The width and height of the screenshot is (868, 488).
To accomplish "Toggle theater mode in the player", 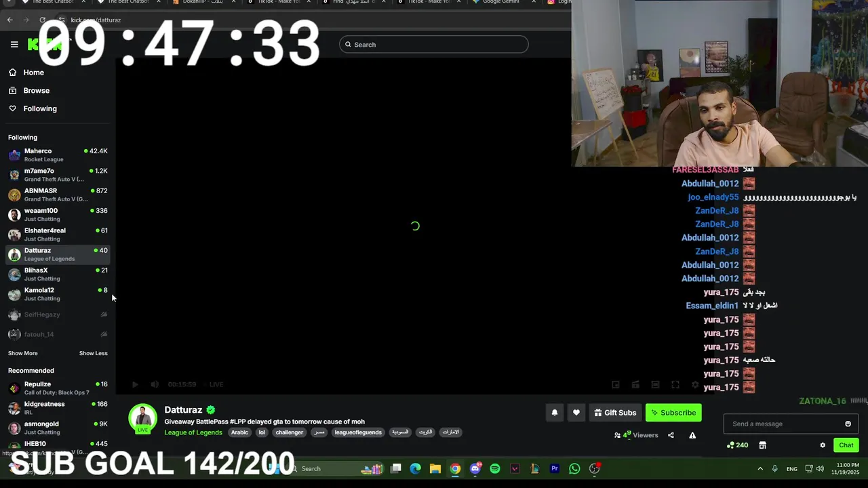I will pyautogui.click(x=655, y=384).
